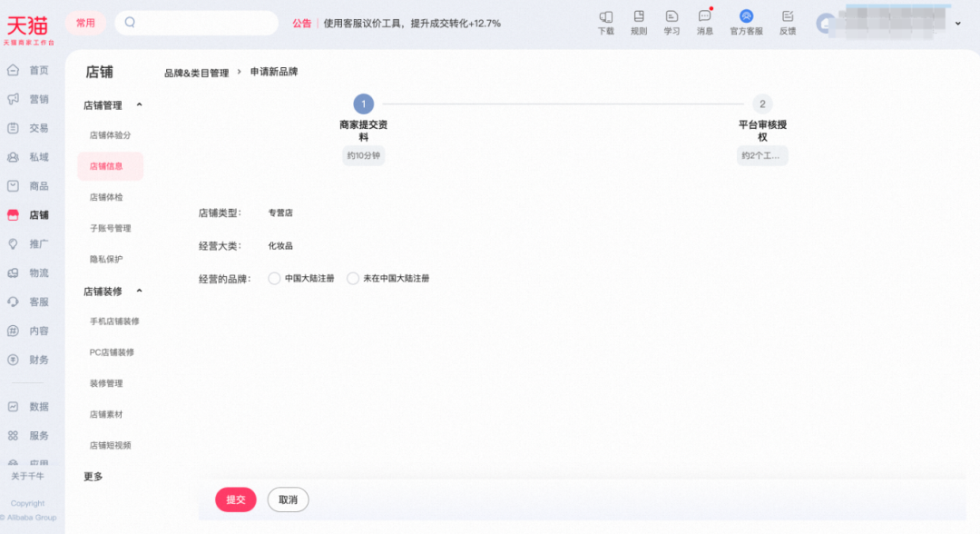Open the 反馈 (Feedback) icon
980x534 pixels.
tap(786, 23)
